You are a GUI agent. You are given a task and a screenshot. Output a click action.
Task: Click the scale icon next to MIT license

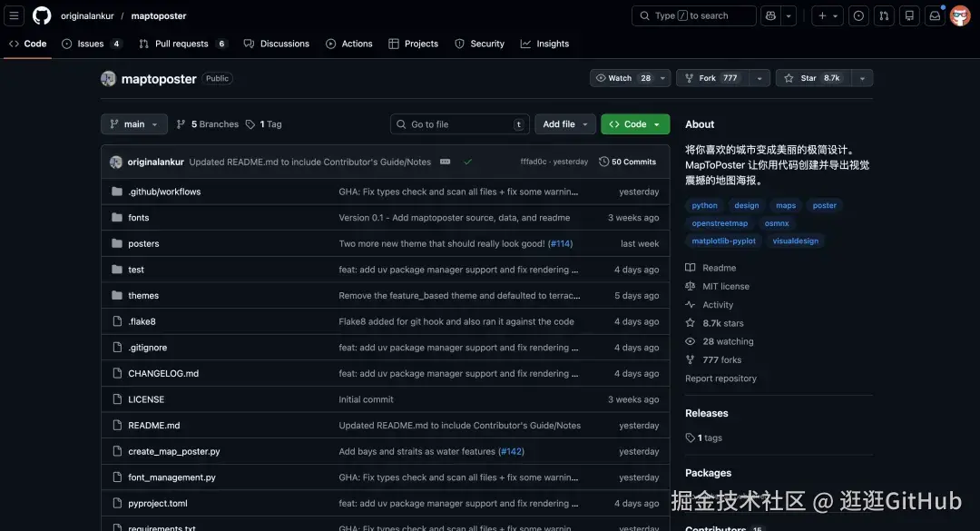click(x=690, y=287)
